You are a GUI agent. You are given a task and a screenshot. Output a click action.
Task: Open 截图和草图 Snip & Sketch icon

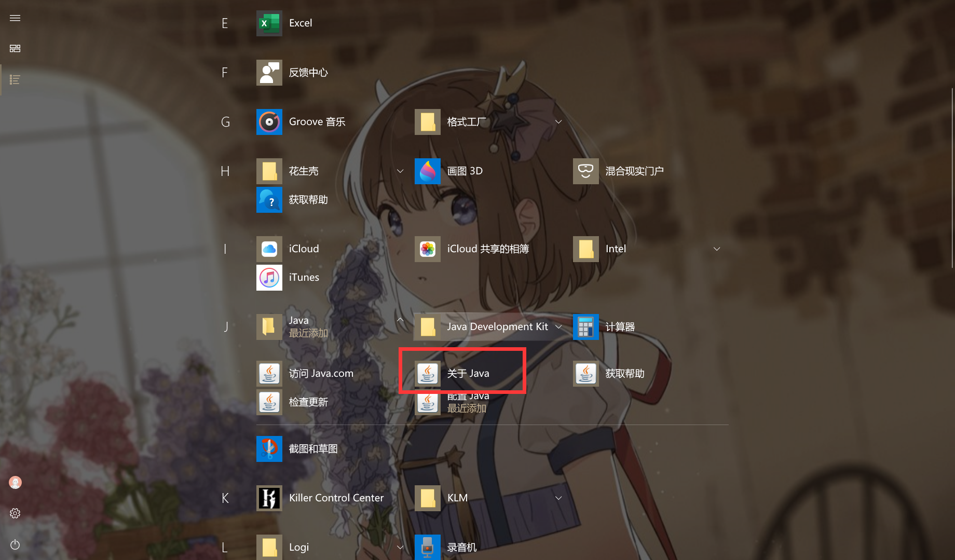pos(269,449)
